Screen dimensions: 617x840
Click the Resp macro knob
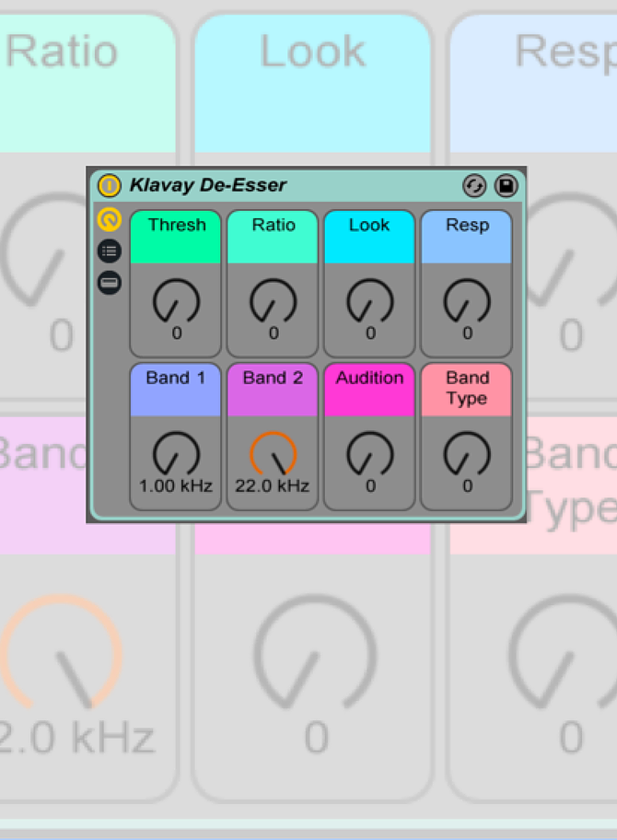point(467,300)
